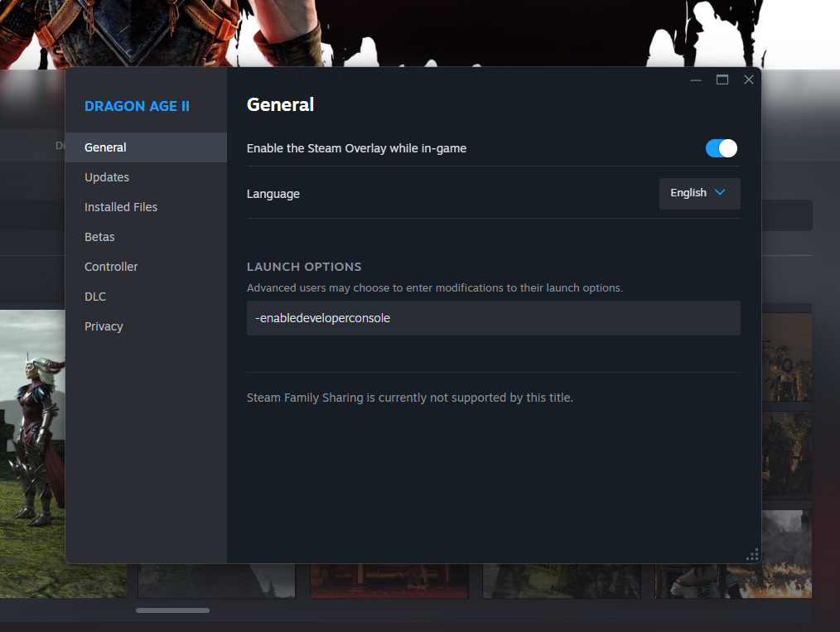The image size is (840, 632).
Task: Click the LAUNCH OPTIONS section heading
Action: tap(304, 267)
